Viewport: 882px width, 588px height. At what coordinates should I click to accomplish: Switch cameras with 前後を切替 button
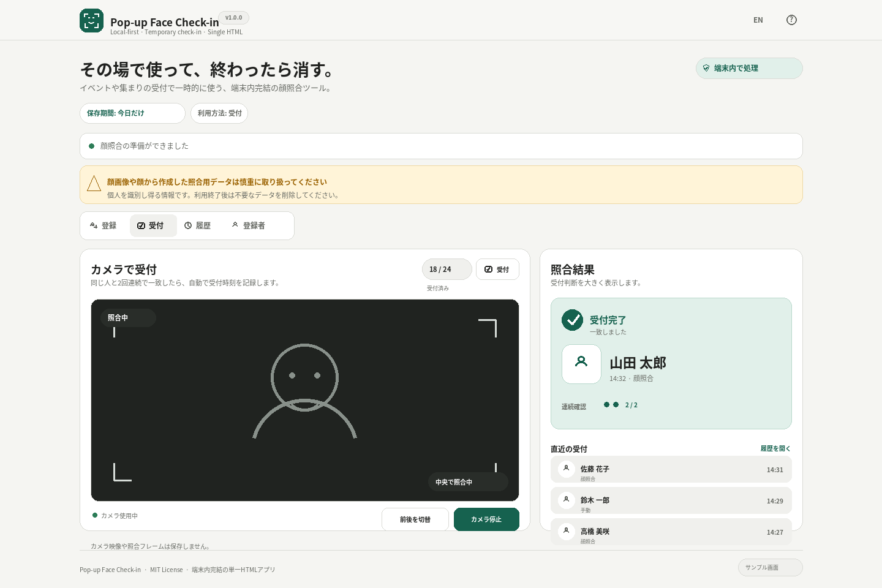pos(415,519)
